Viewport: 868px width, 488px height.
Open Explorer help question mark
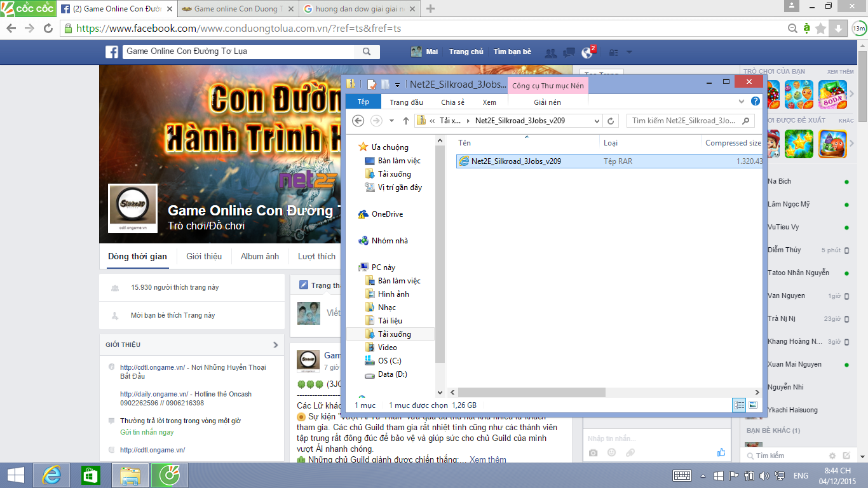coord(755,101)
